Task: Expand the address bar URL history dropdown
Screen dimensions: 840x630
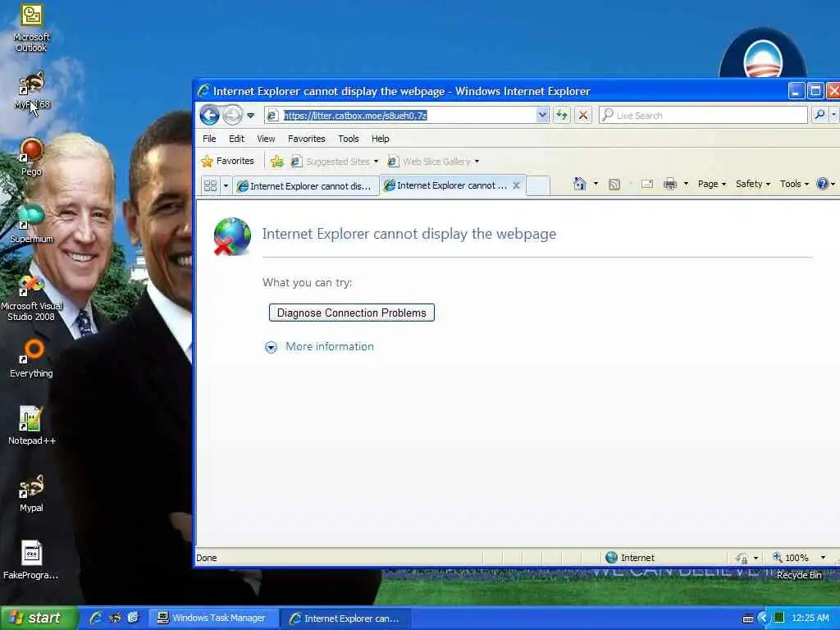Action: tap(542, 115)
